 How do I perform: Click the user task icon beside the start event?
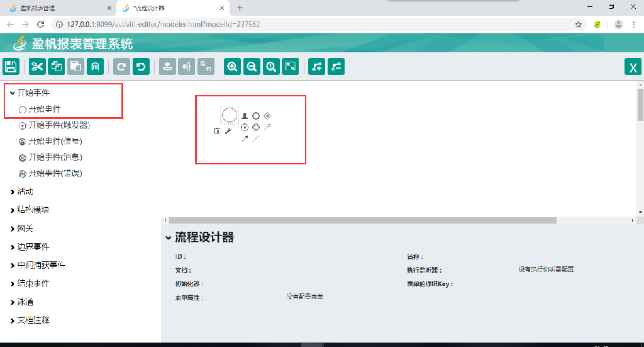tap(245, 116)
